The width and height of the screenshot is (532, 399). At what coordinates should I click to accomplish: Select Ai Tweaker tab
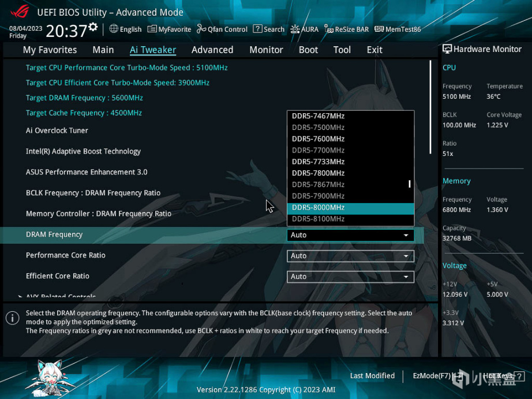tap(153, 50)
